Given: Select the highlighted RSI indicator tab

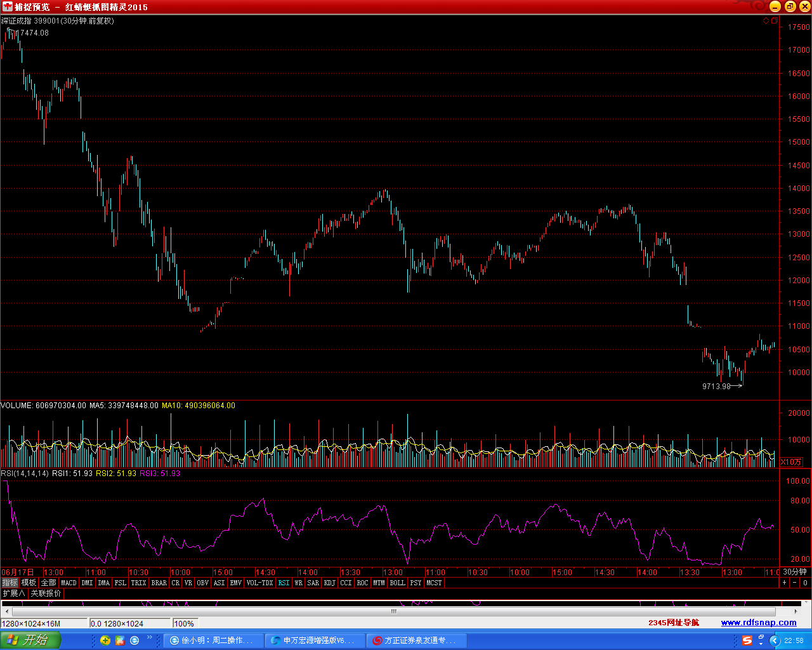Looking at the screenshot, I should 284,583.
